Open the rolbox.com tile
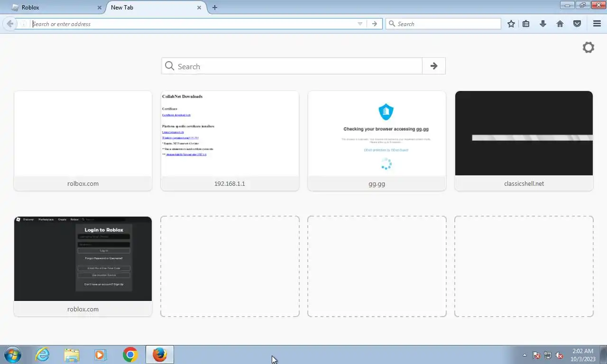Screen dimensions: 607x364 83,141
